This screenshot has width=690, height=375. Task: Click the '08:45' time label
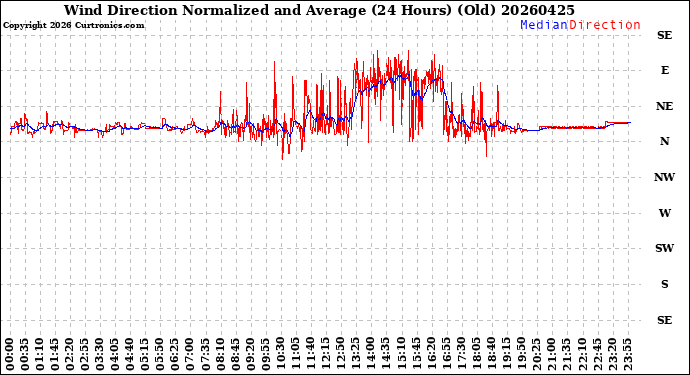tap(235, 354)
